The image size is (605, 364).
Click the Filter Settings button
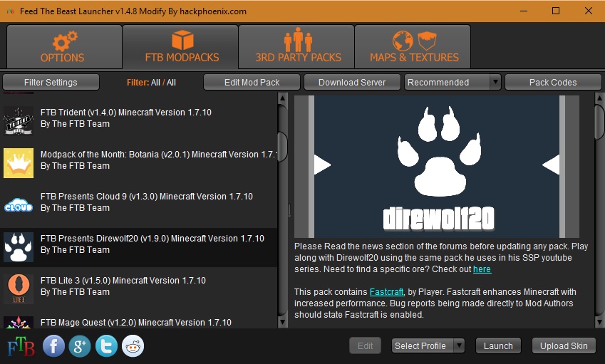click(51, 82)
